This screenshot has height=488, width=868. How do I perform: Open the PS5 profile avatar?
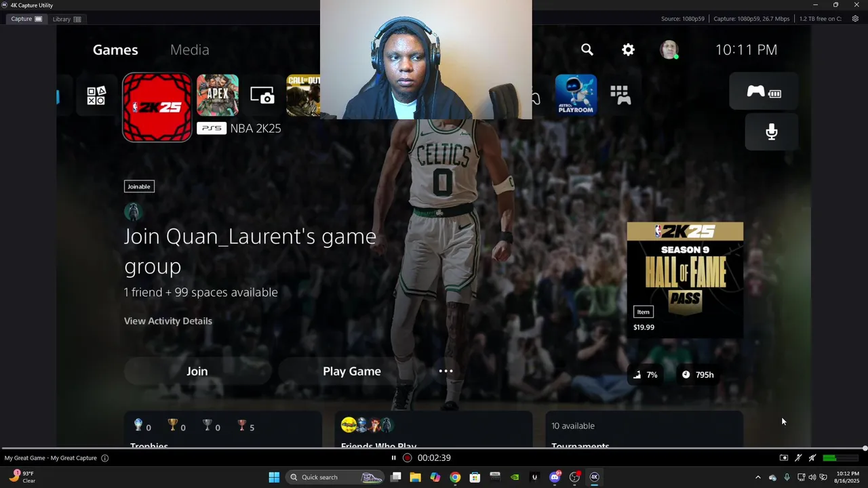tap(669, 49)
